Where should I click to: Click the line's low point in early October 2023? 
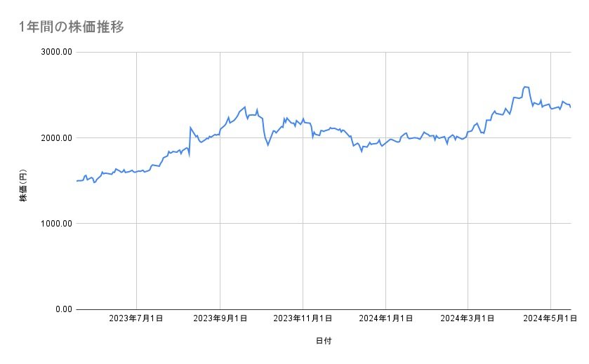pos(267,144)
